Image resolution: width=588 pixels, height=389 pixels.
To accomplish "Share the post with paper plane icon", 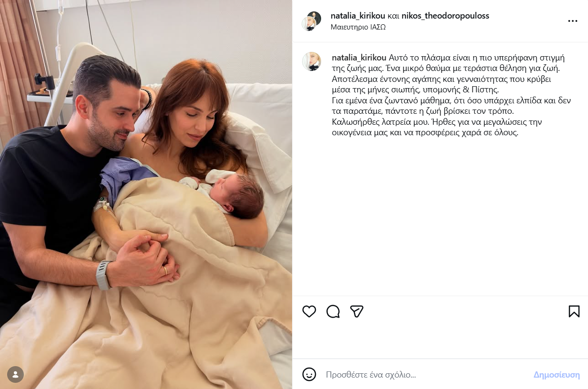I will (x=357, y=311).
